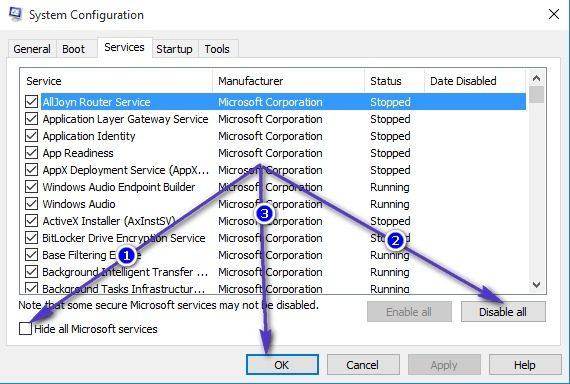
Task: Select AppX Deployment Service row name
Action: pos(126,170)
